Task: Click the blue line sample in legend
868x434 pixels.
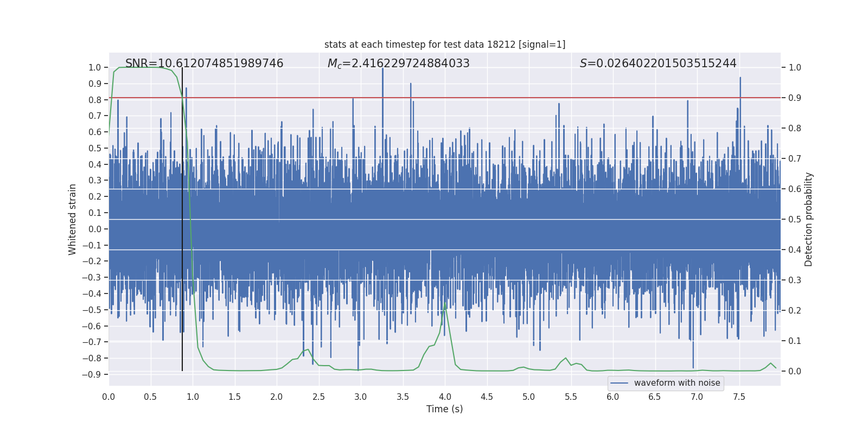Action: click(x=619, y=383)
